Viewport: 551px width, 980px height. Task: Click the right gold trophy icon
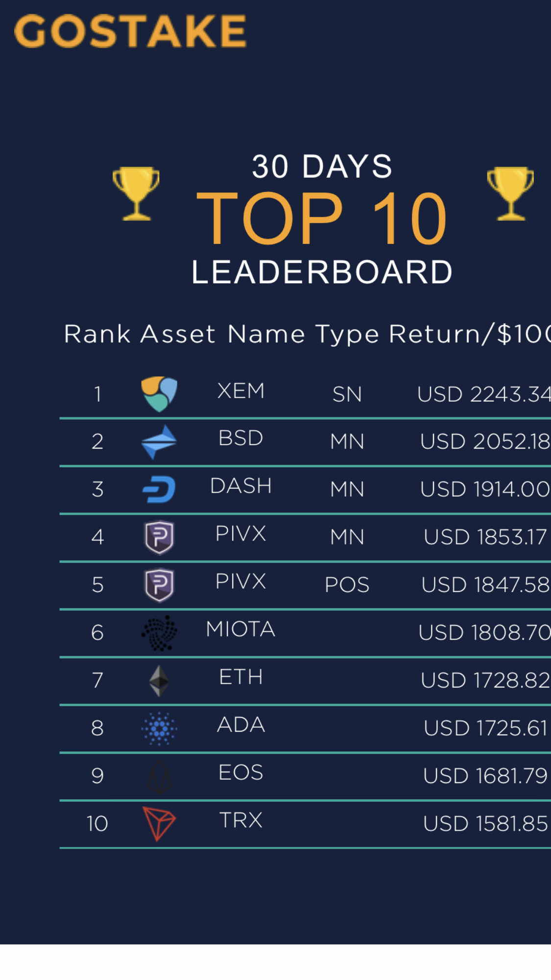tap(510, 193)
